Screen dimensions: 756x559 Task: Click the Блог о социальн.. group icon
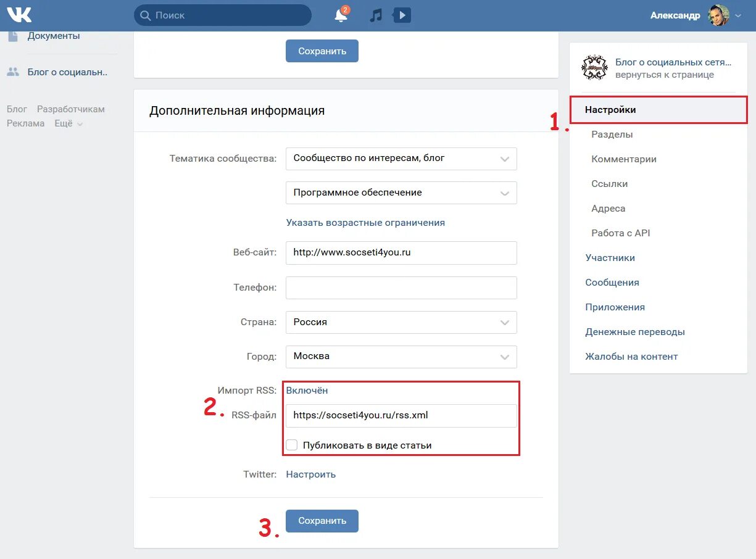(x=13, y=72)
